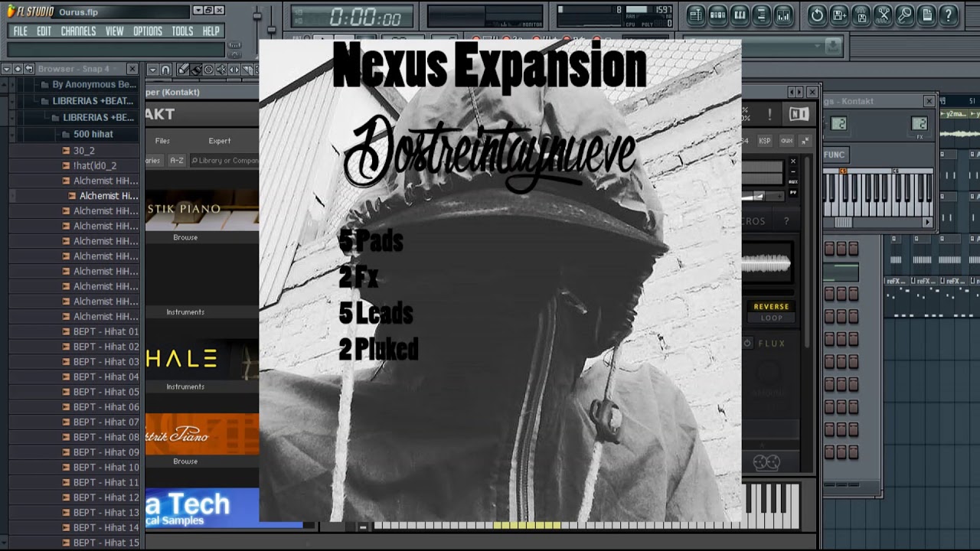Open the piano roll view icon

tap(740, 15)
